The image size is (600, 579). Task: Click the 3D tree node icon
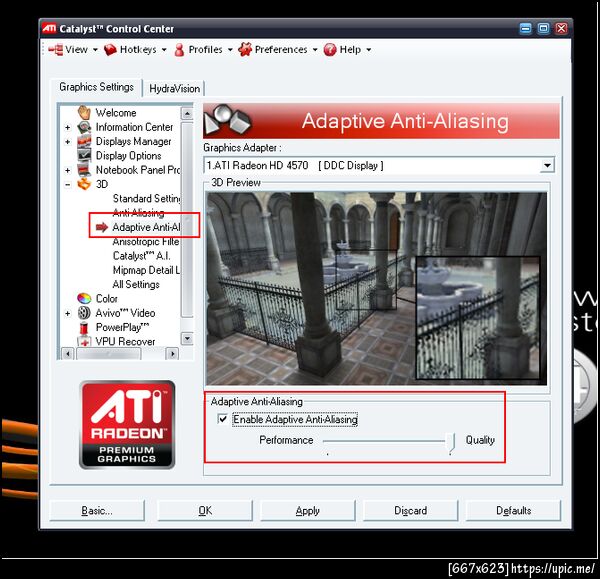tap(84, 184)
